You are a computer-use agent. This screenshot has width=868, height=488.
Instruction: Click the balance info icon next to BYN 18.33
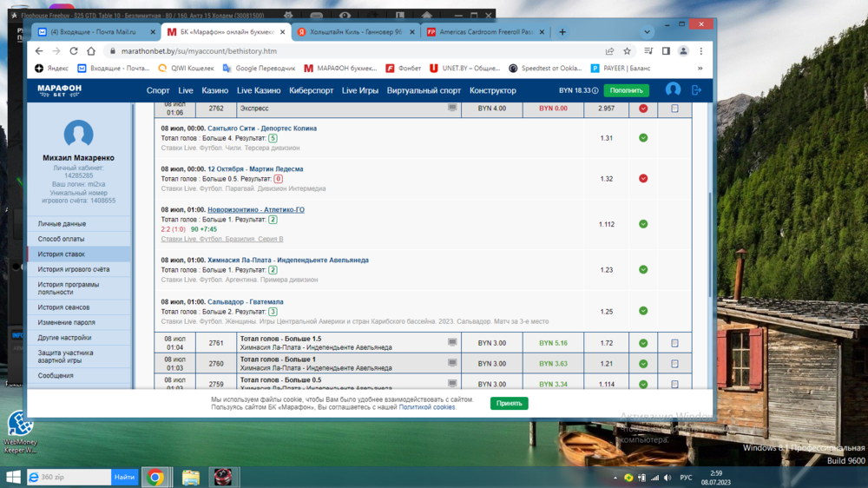click(x=595, y=90)
